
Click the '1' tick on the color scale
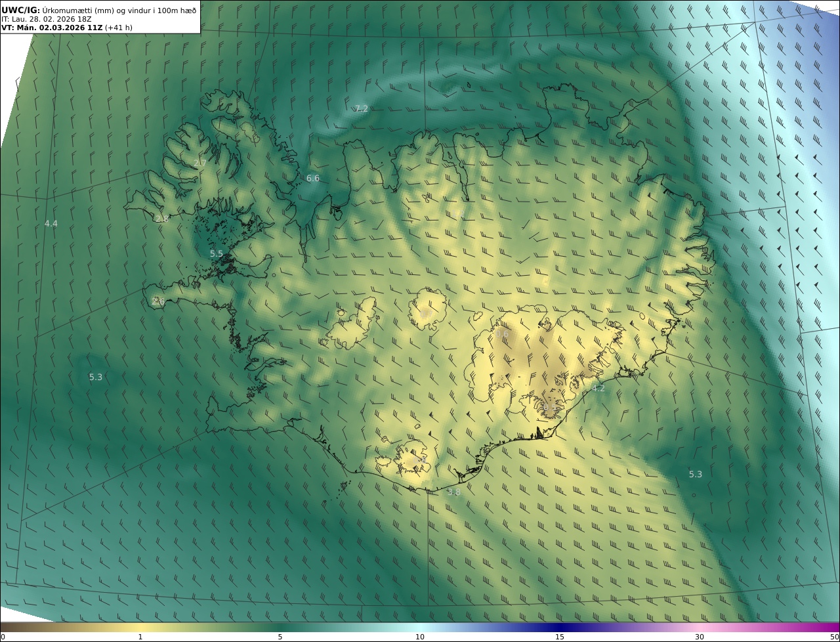point(140,637)
